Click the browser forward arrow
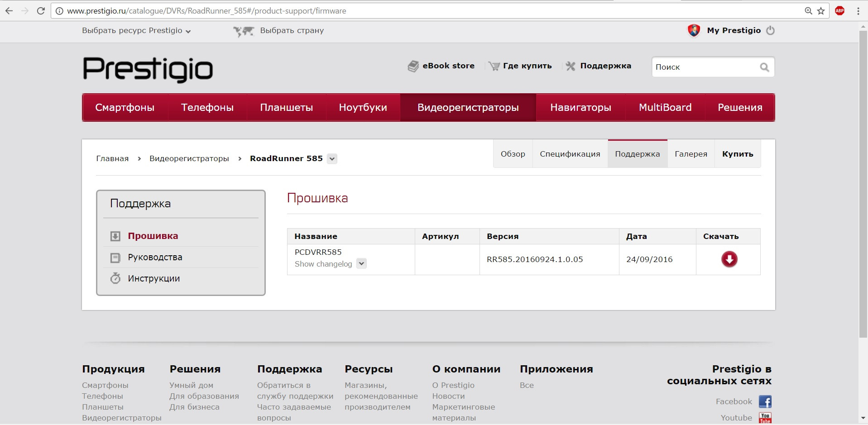The height and width of the screenshot is (425, 868). pyautogui.click(x=25, y=11)
